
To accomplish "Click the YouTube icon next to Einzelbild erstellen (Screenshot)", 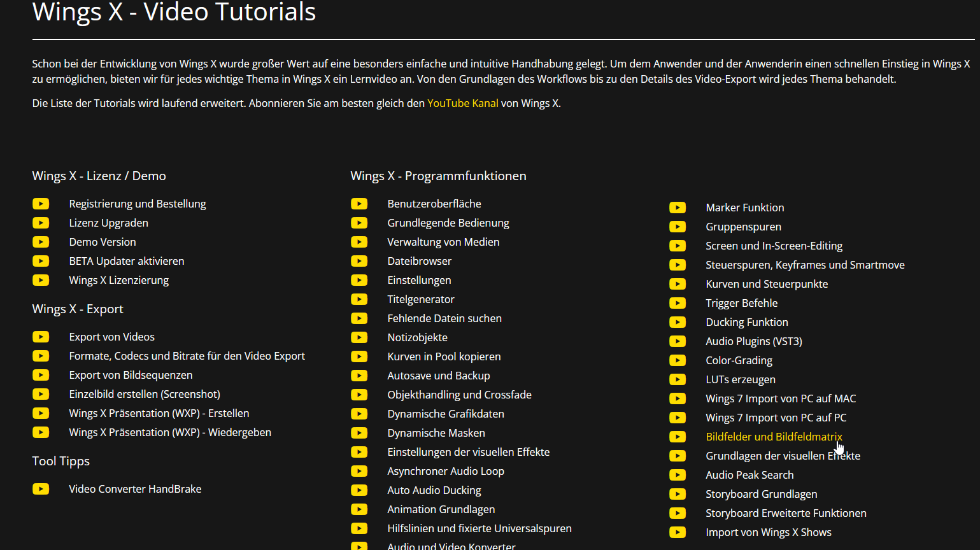I will click(x=41, y=394).
